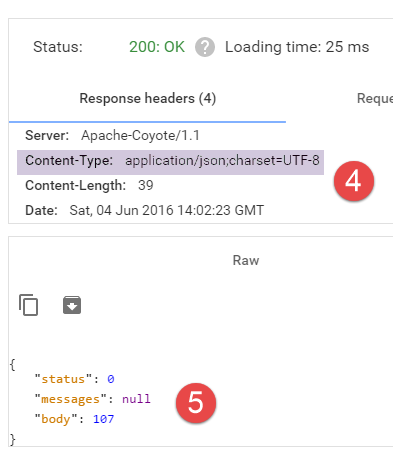This screenshot has width=393, height=451.
Task: Click the "status": 0 JSON line
Action: click(75, 379)
